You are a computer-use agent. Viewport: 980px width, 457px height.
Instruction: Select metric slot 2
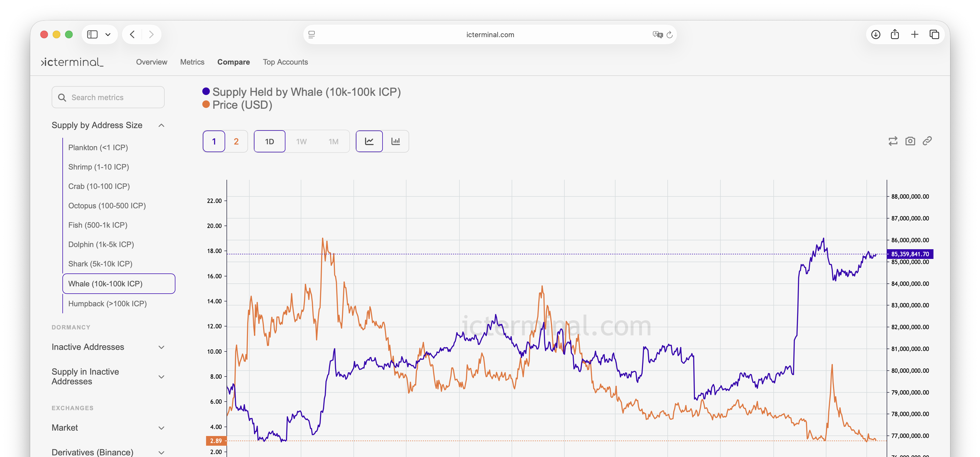coord(236,142)
